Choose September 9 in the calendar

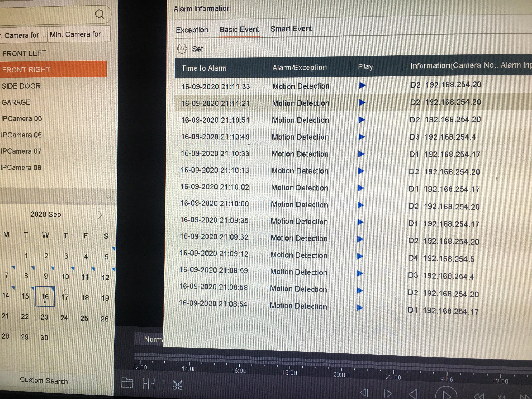pos(46,276)
